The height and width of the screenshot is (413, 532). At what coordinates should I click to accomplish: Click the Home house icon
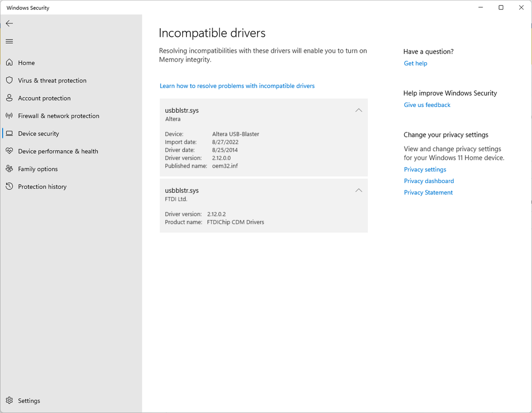[9, 63]
